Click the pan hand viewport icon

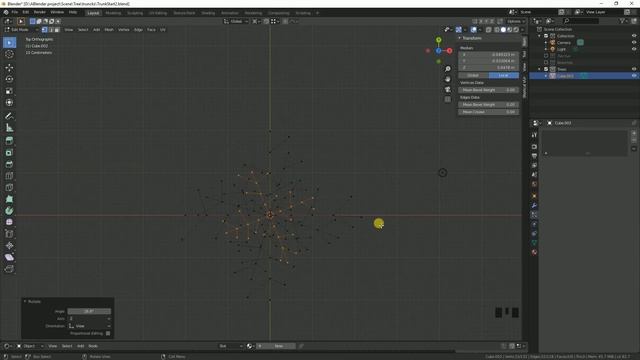click(x=448, y=79)
